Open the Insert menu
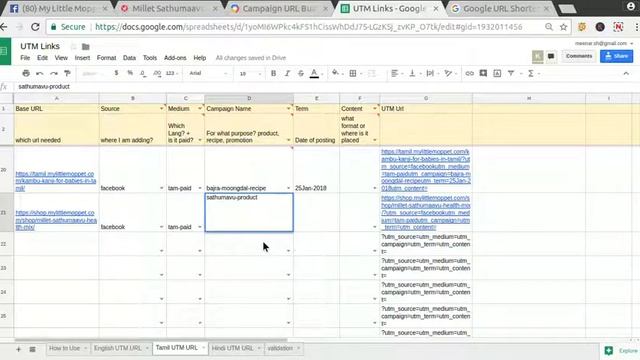Image resolution: width=640 pixels, height=360 pixels. click(82, 58)
